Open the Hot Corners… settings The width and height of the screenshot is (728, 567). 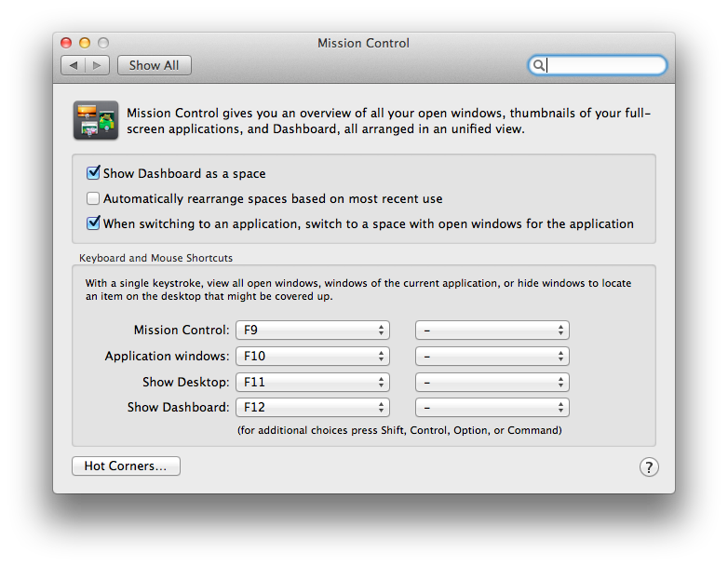click(126, 466)
